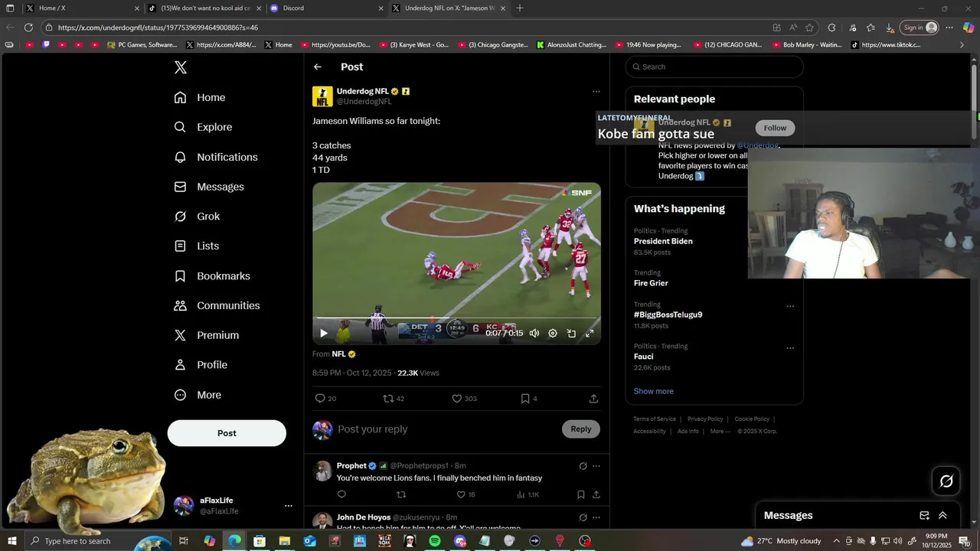Switch to the Home / X browser tab
The image size is (980, 551).
(x=82, y=8)
